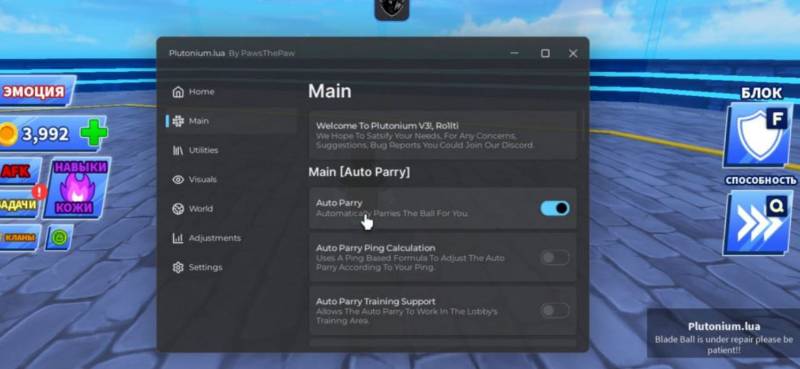The image size is (800, 369).
Task: Switch to the World tab
Action: click(x=232, y=209)
